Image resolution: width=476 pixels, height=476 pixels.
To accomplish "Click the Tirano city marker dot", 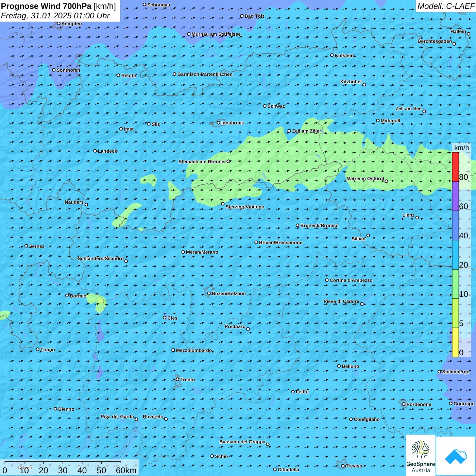I will coord(38,349).
